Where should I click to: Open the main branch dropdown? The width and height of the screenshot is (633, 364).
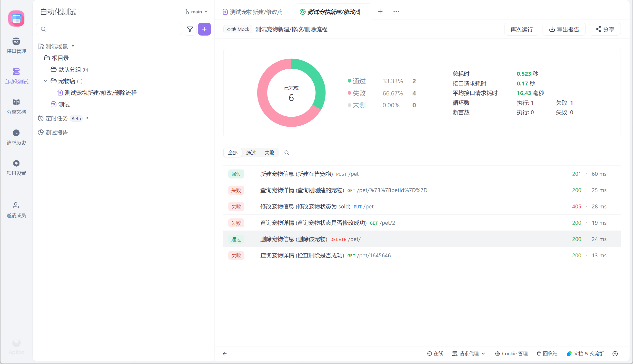coord(197,12)
